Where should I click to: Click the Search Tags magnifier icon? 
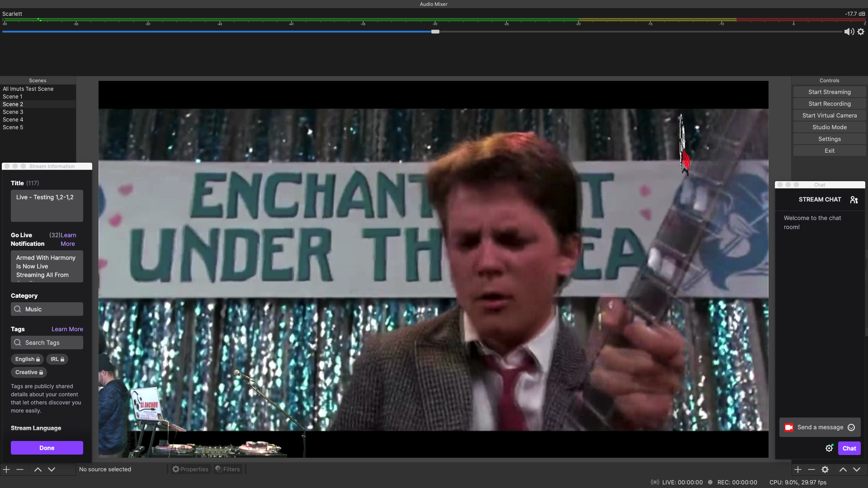pyautogui.click(x=18, y=343)
